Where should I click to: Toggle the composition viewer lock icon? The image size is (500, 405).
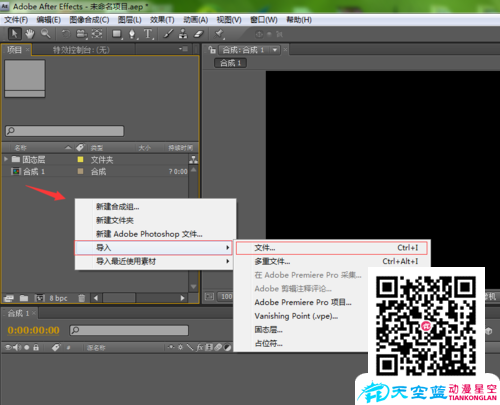(212, 50)
